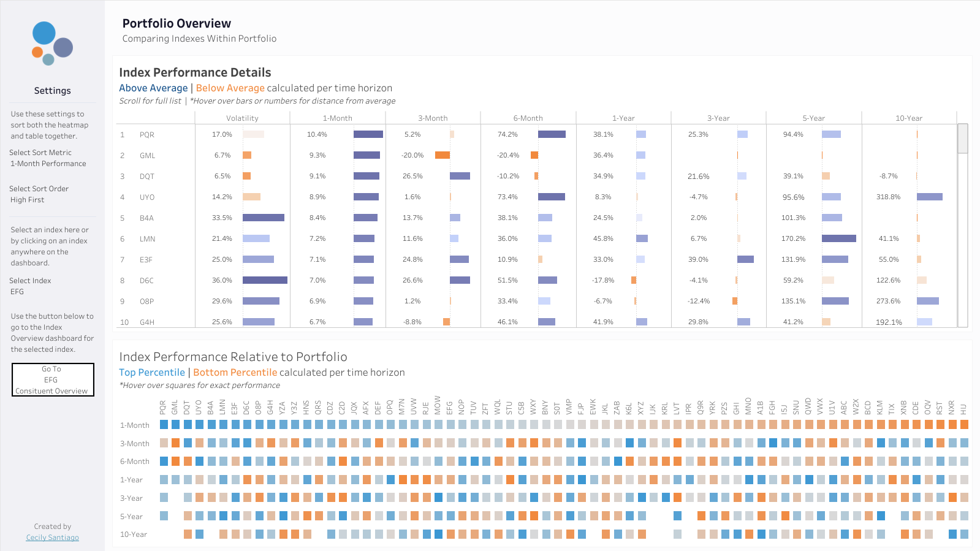Viewport: 980px width, 551px height.
Task: Click the UYO 10-Year bar
Action: [x=930, y=197]
